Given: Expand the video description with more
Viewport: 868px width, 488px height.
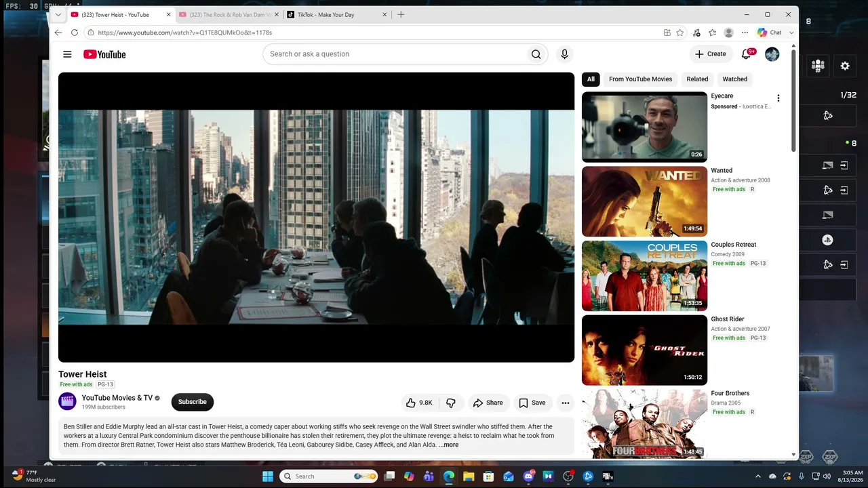Looking at the screenshot, I should 448,445.
